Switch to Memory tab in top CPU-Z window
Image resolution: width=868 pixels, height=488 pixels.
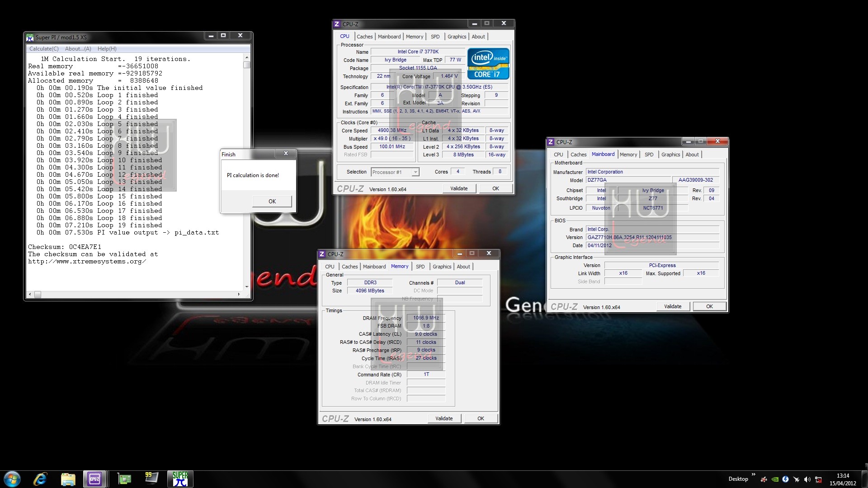[x=415, y=37]
